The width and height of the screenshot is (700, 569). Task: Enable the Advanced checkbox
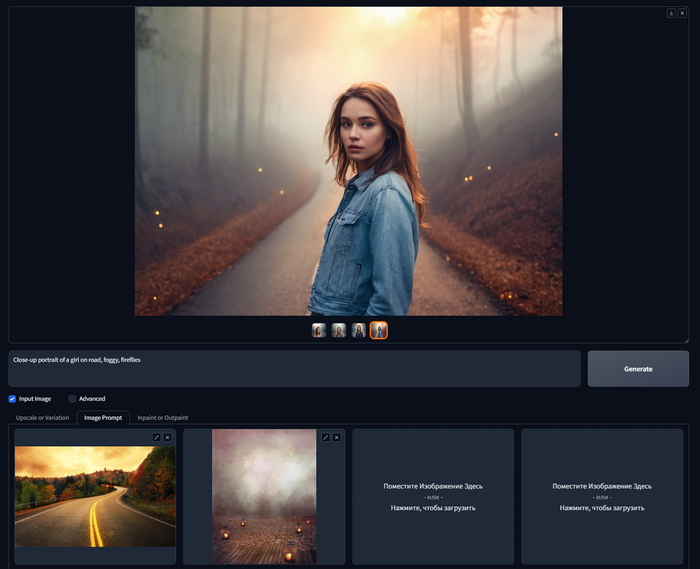click(72, 399)
